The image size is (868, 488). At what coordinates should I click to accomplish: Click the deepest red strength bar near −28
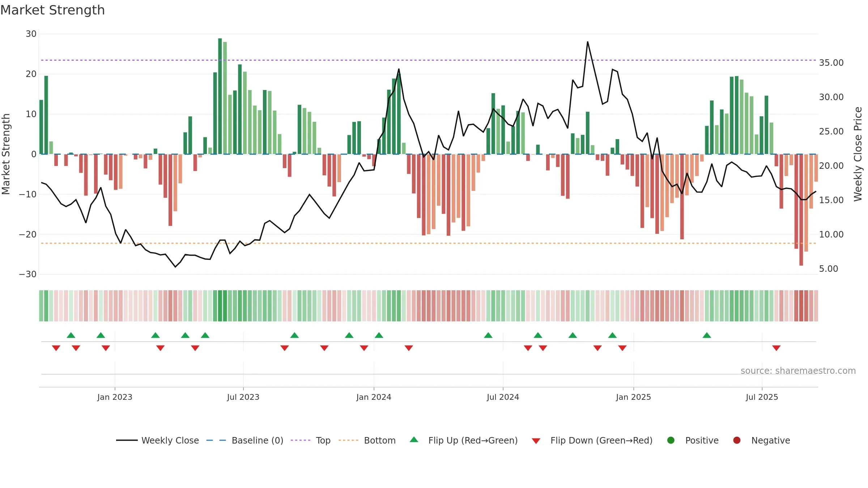pyautogui.click(x=801, y=210)
